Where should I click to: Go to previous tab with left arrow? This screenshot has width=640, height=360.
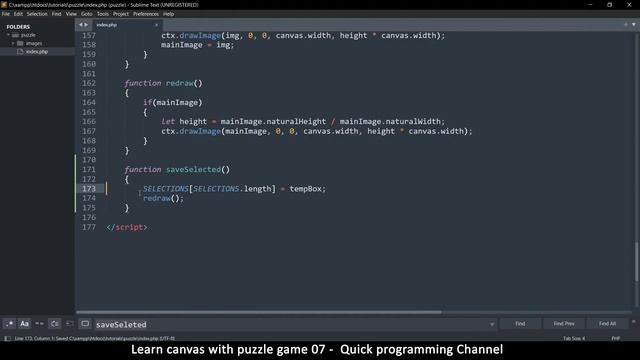point(80,25)
